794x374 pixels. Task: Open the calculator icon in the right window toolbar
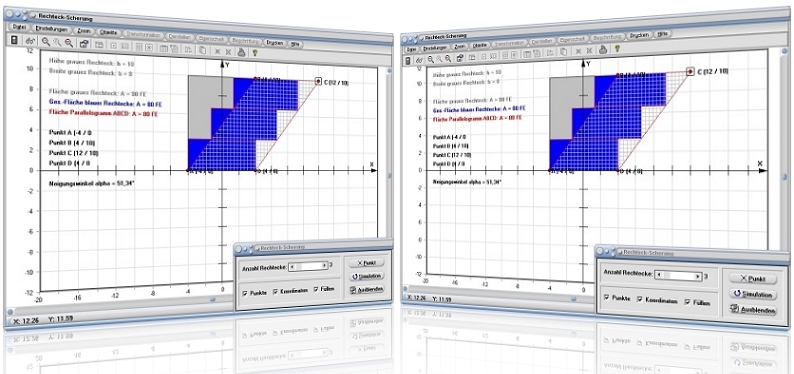(x=408, y=61)
